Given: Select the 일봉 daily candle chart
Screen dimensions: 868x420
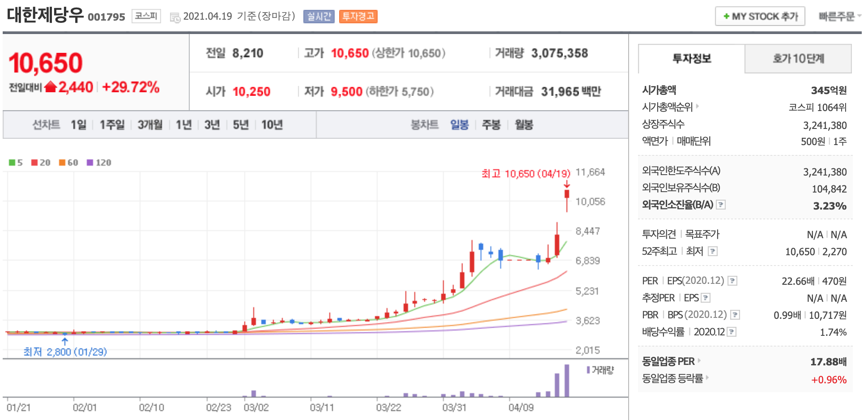Looking at the screenshot, I should click(x=459, y=124).
